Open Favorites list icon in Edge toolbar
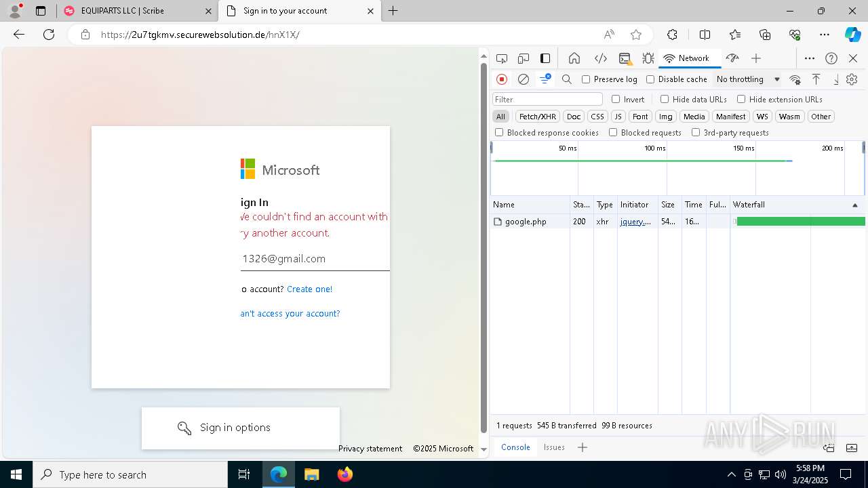 click(x=735, y=35)
